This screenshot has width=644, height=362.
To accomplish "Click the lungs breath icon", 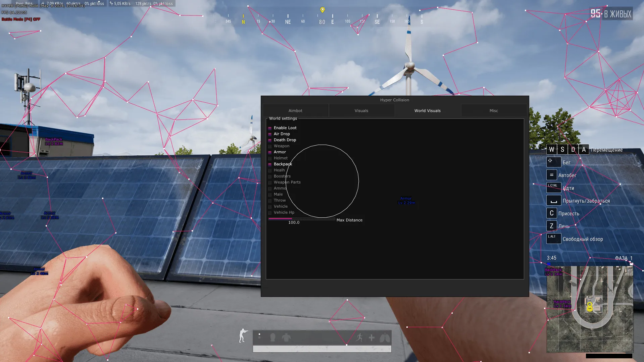I will (384, 338).
